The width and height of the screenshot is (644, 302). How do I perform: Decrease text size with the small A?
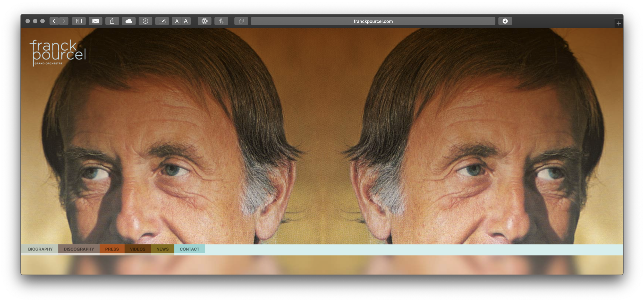coord(177,21)
